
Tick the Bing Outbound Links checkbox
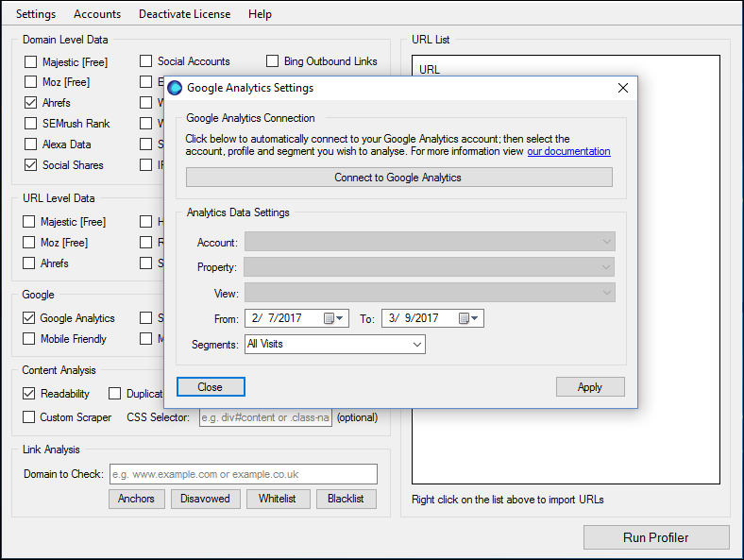coord(273,61)
